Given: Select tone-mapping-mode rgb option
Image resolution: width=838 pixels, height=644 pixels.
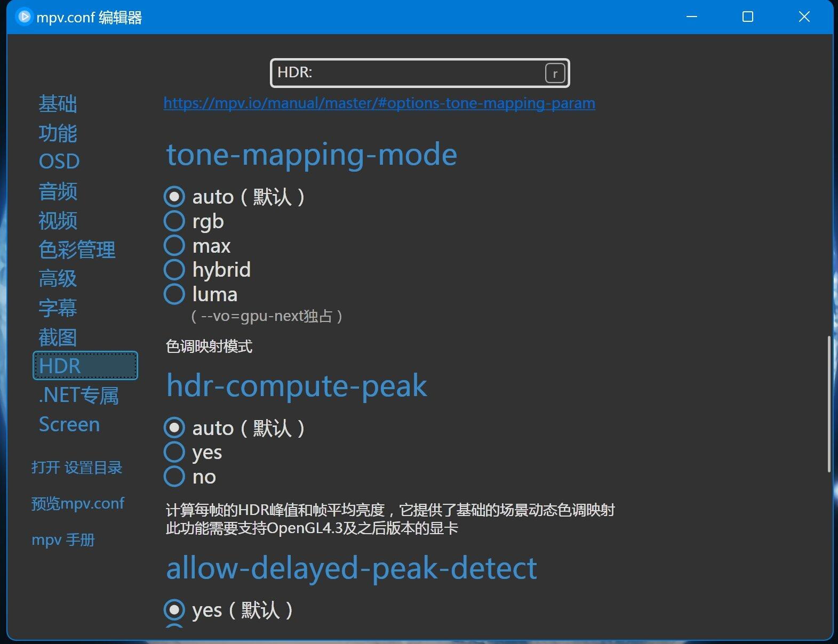Looking at the screenshot, I should click(x=174, y=221).
